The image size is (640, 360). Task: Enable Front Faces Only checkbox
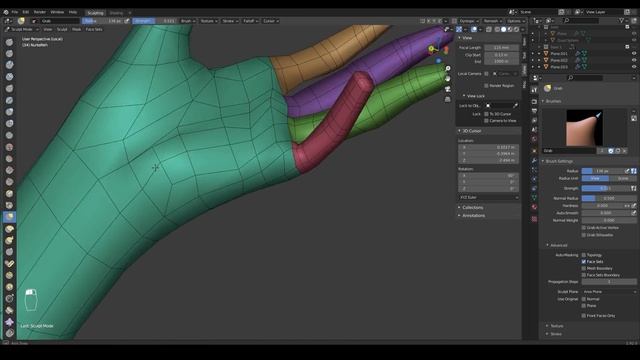pos(584,316)
